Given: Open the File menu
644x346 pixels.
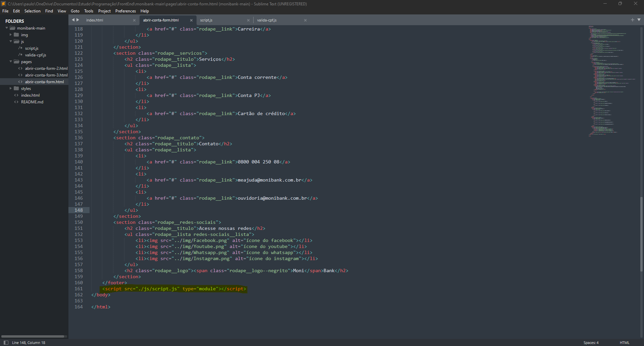Looking at the screenshot, I should pyautogui.click(x=5, y=11).
